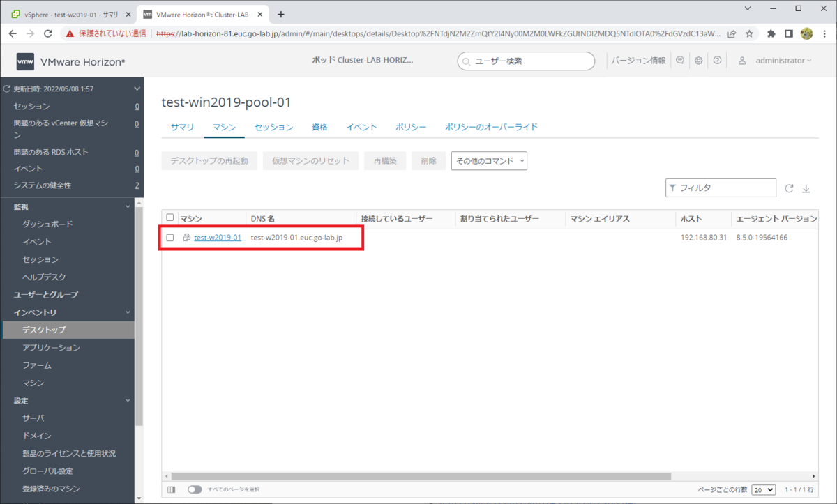Screen dimensions: 837x504
Task: Bookmark this page with the star icon
Action: (x=749, y=33)
